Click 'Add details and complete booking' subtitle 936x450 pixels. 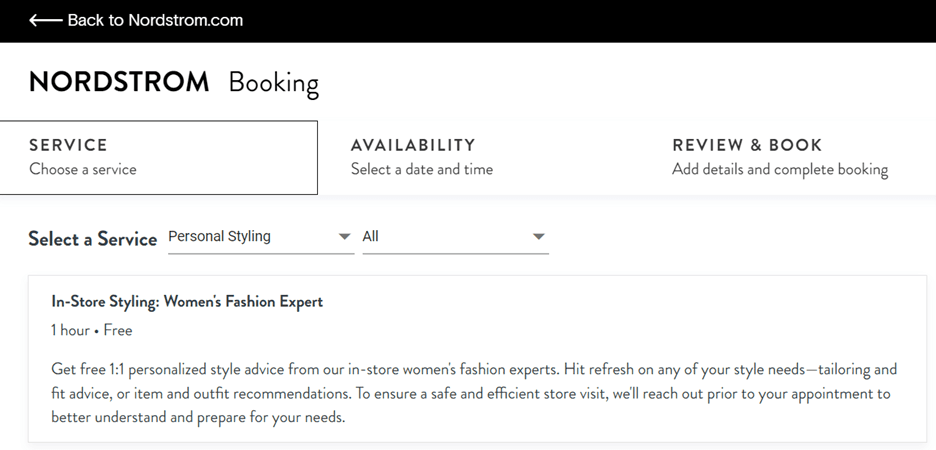[x=780, y=169]
